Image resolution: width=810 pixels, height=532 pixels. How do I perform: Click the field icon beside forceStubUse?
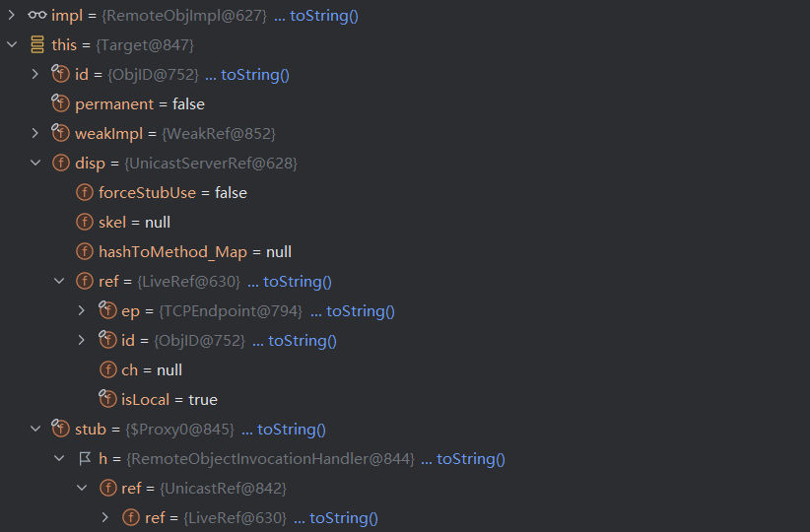[85, 193]
